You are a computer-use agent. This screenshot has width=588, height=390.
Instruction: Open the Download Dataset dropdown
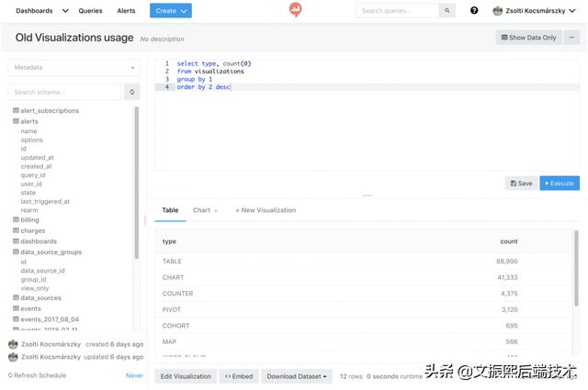pos(297,376)
